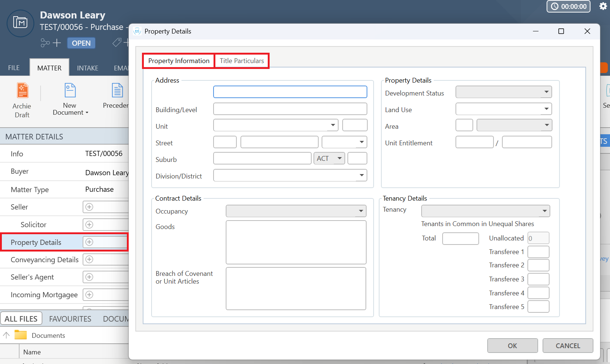Open the Street type dropdown

[344, 142]
